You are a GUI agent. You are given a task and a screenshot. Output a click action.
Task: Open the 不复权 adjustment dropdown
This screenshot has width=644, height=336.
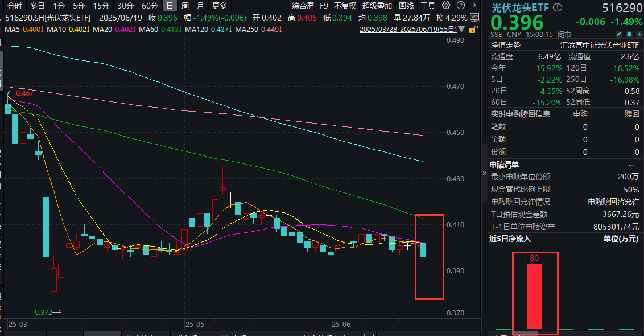pyautogui.click(x=345, y=6)
